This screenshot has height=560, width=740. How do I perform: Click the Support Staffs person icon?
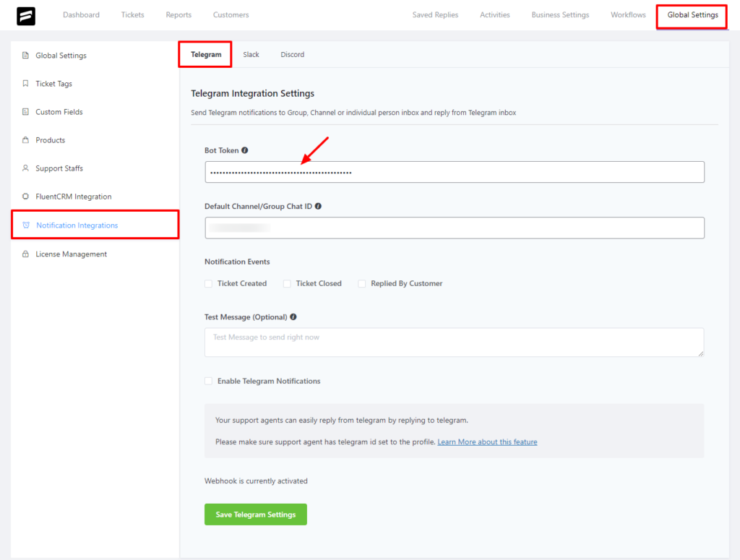pos(25,168)
